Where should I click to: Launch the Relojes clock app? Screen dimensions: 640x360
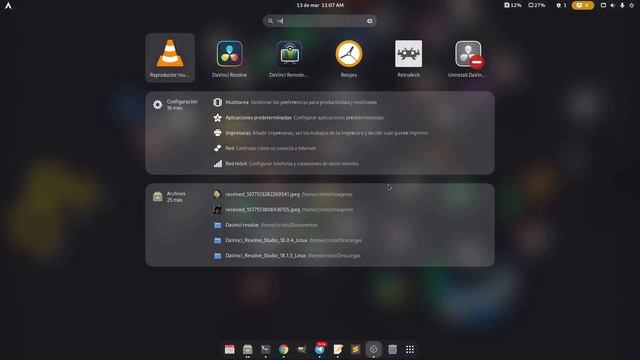349,58
